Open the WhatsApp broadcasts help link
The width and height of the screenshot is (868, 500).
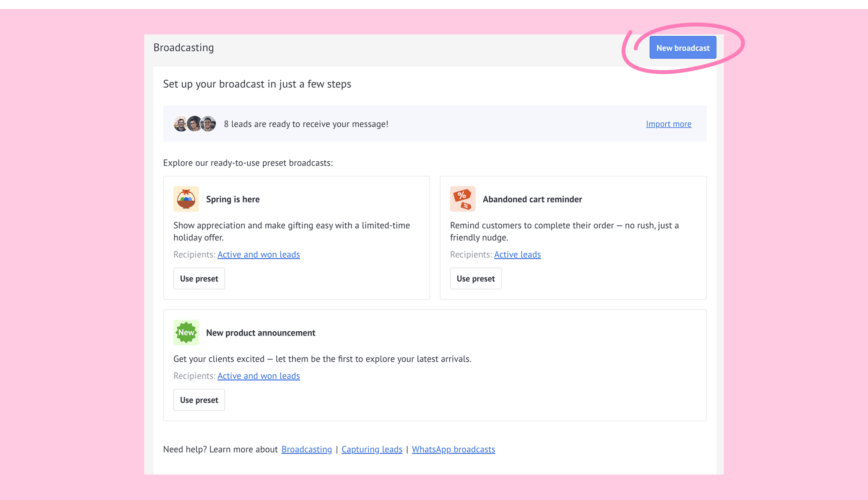pos(453,449)
